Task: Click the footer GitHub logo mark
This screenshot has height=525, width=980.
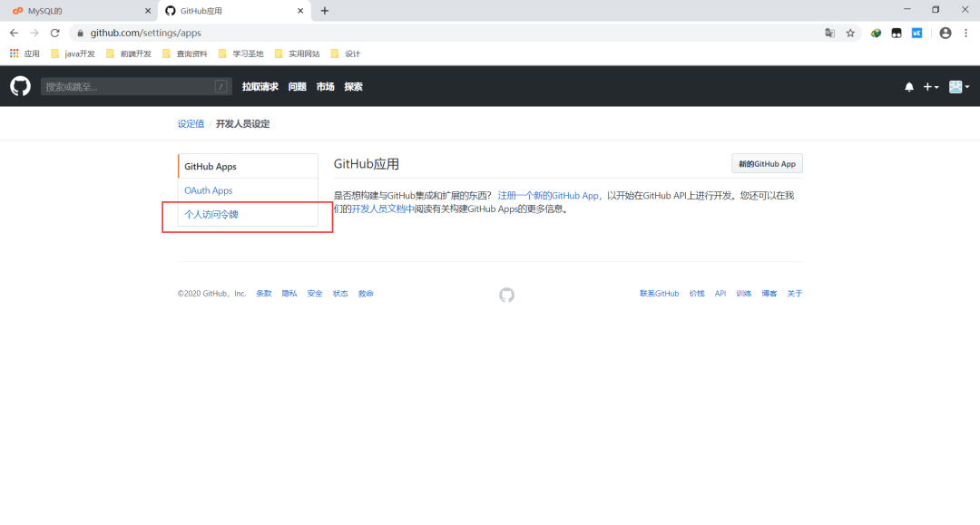Action: click(x=506, y=295)
